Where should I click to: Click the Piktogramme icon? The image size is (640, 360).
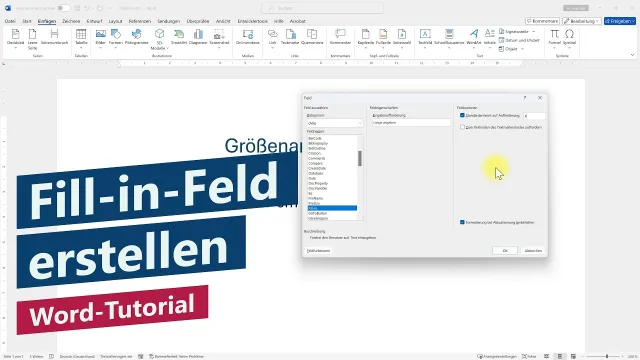pyautogui.click(x=136, y=34)
